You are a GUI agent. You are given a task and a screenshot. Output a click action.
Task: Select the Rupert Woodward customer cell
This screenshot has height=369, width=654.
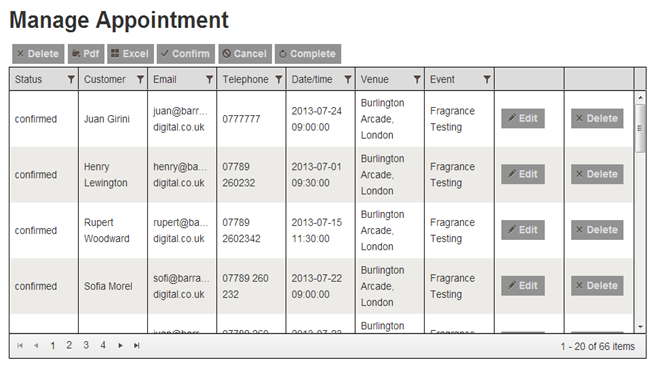(x=113, y=231)
